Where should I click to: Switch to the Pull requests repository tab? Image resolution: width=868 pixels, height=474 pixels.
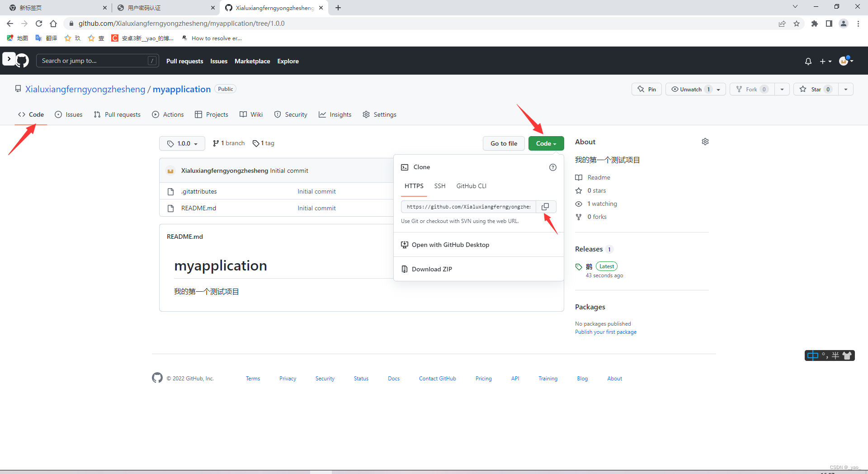click(117, 114)
